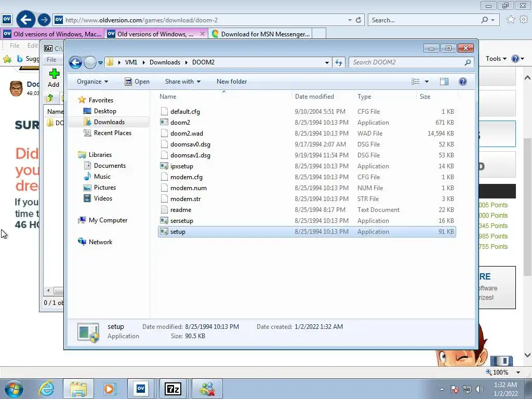Select the default.cfg file icon
This screenshot has height=399, width=532.
(x=164, y=111)
